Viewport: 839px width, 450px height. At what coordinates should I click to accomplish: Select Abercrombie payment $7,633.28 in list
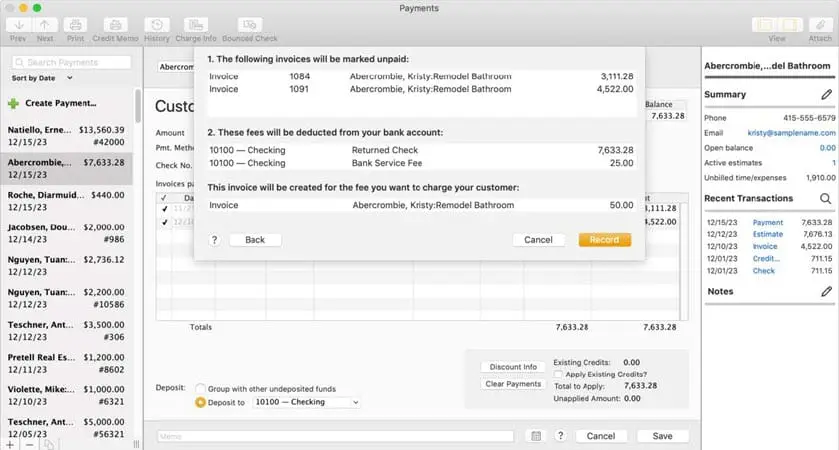click(x=66, y=169)
